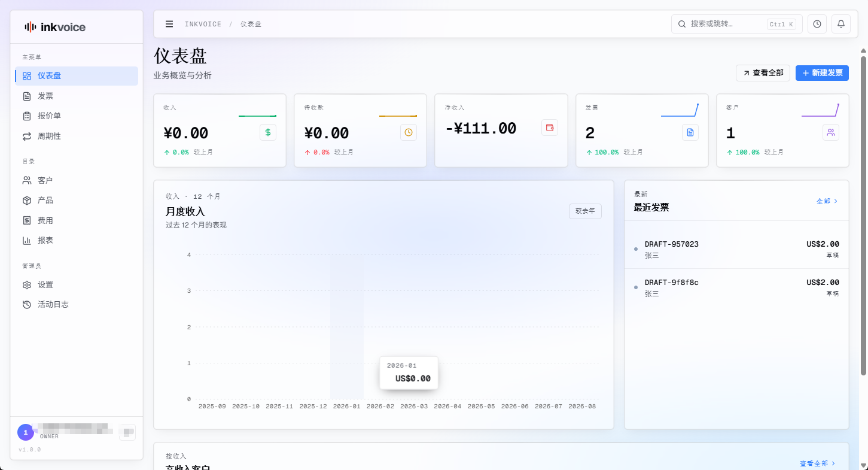Click the wallet icon on 净收入 card
Viewport: 868px width, 470px height.
click(x=550, y=128)
